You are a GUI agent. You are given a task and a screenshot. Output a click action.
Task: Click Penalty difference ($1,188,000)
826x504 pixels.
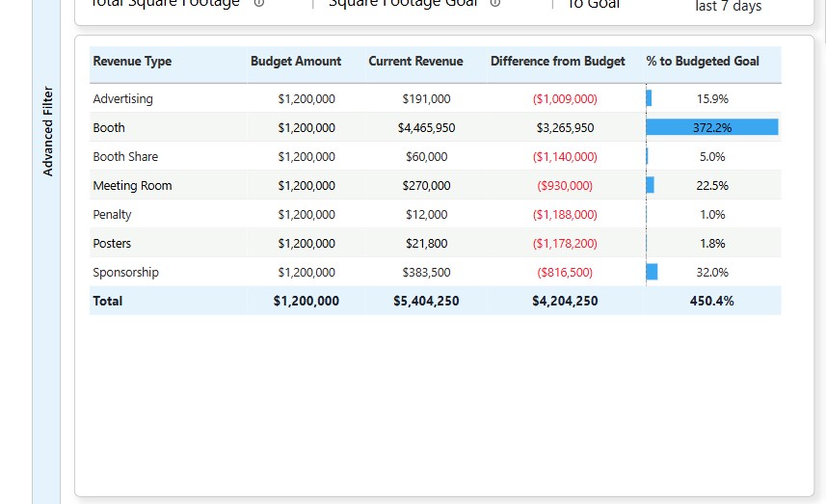click(x=565, y=214)
